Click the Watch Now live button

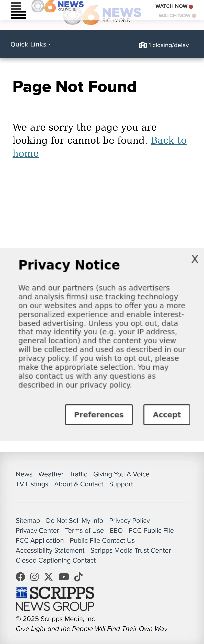[174, 6]
